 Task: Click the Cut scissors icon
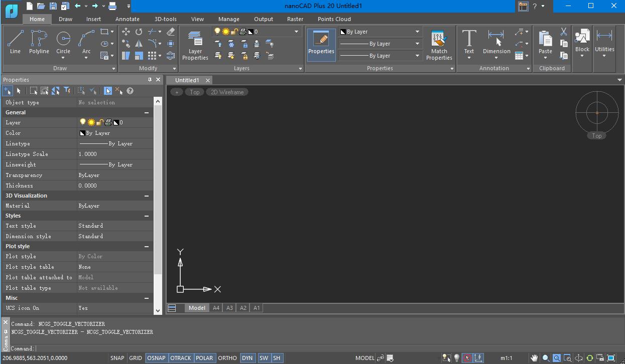coord(564,32)
